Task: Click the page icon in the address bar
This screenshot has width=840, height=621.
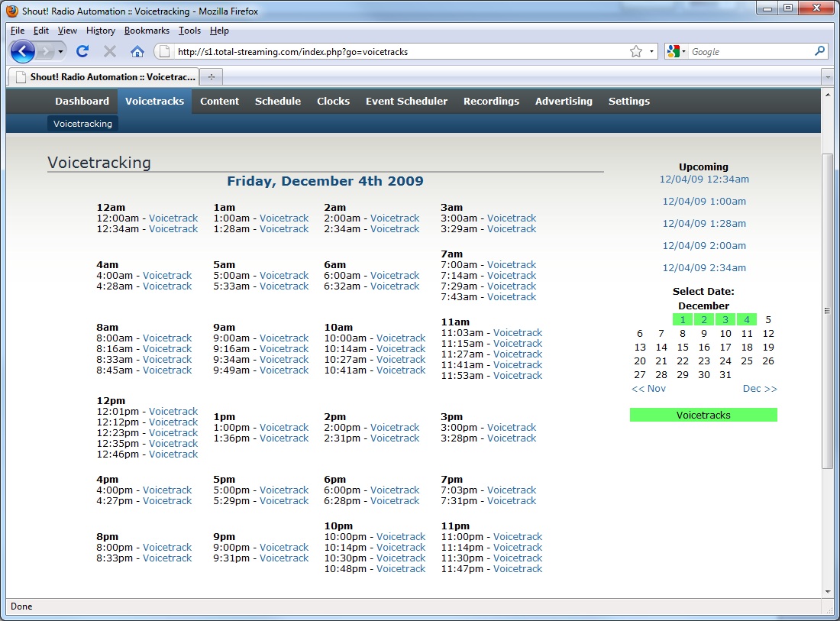Action: coord(165,51)
